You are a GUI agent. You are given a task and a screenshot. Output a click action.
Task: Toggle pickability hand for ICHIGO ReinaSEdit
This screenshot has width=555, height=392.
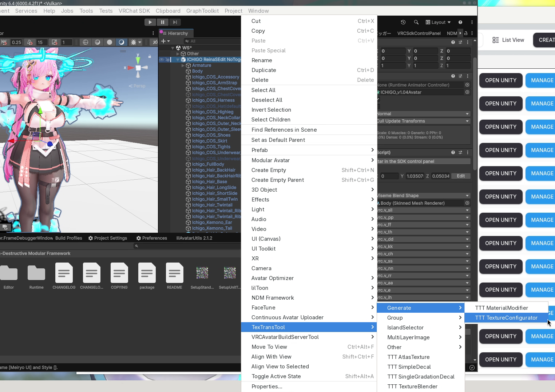pyautogui.click(x=167, y=60)
